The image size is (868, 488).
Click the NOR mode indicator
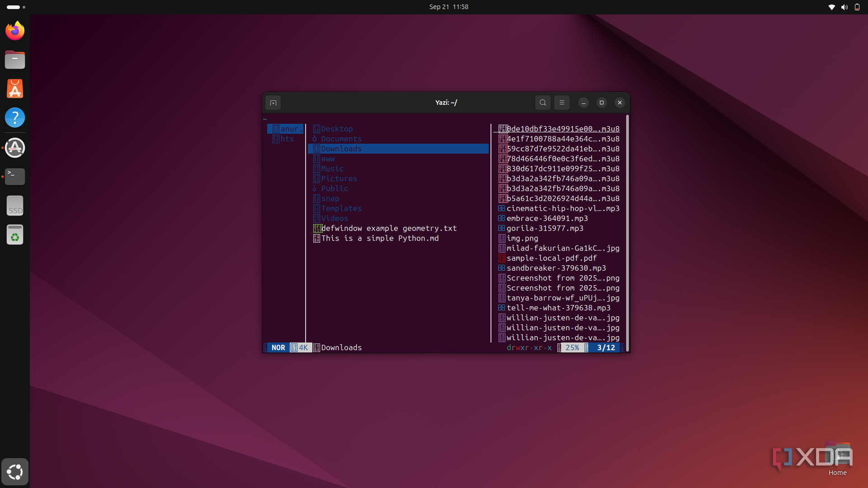coord(278,347)
